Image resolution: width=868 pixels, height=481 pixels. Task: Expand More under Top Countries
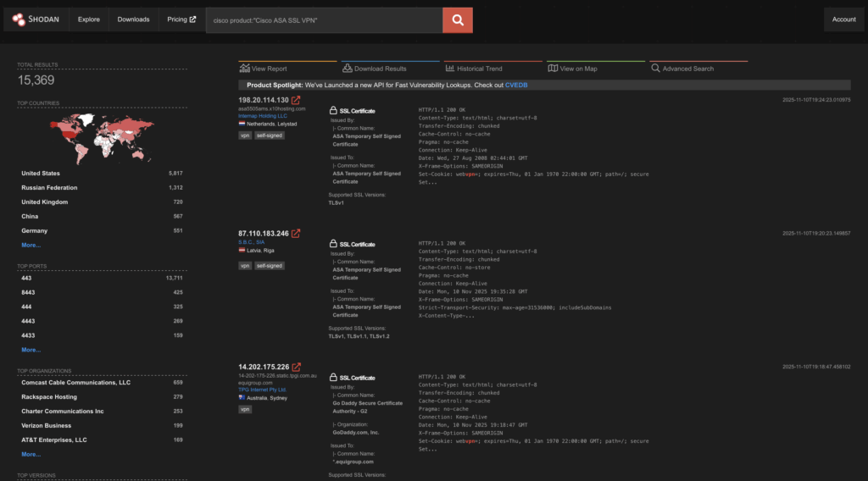(31, 245)
